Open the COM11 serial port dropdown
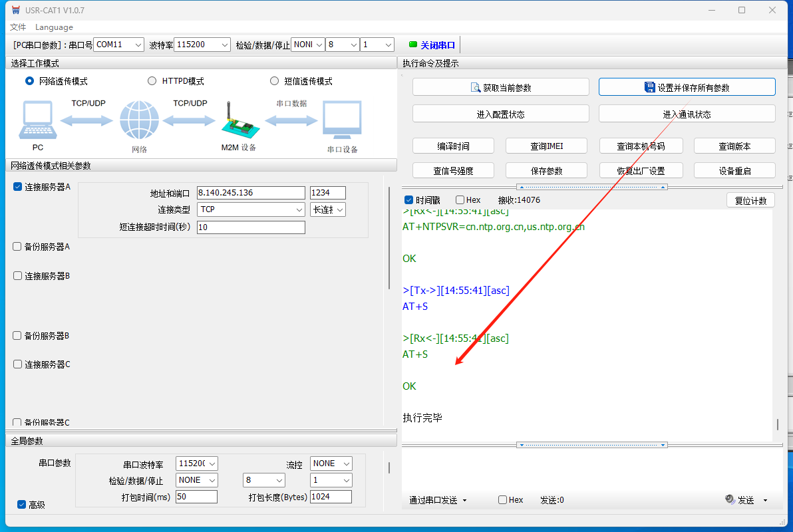The image size is (793, 532). pos(118,45)
